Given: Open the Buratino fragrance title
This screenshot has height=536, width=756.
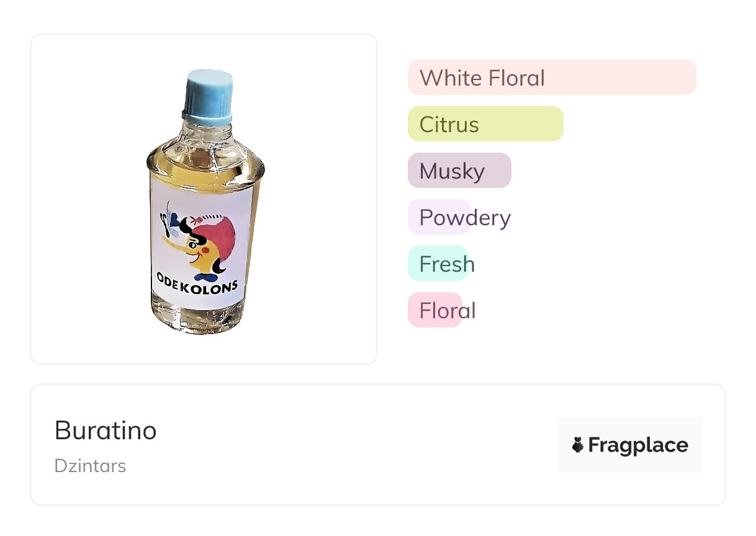Looking at the screenshot, I should coord(106,430).
